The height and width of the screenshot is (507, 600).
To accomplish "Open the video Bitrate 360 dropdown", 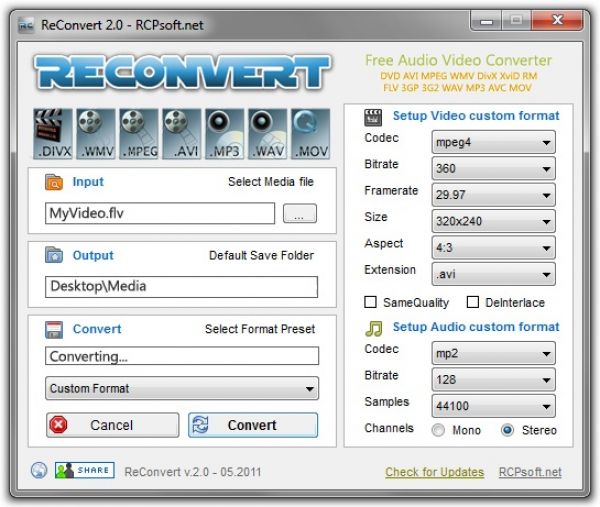I will tap(493, 169).
